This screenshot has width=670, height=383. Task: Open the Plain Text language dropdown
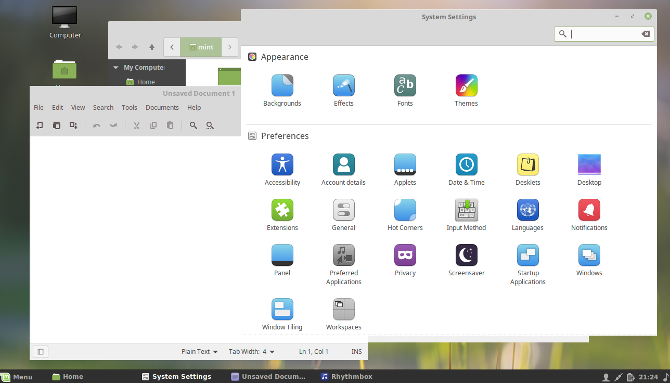pos(199,352)
